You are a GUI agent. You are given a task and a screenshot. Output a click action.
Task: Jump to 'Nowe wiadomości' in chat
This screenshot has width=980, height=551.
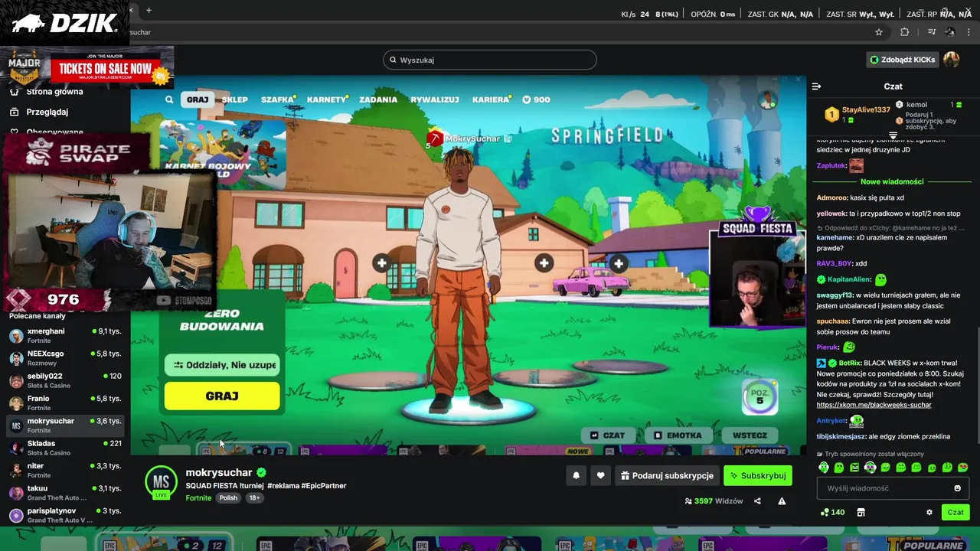[x=892, y=181]
